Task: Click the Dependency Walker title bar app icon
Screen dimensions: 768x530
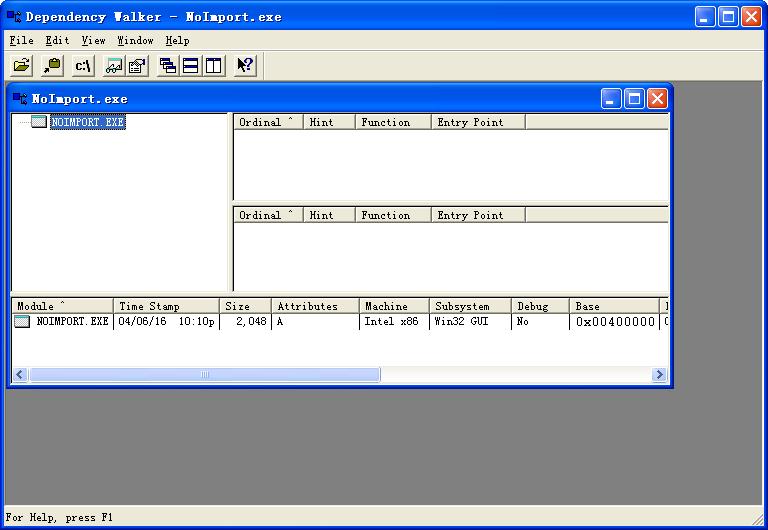Action: pyautogui.click(x=14, y=16)
